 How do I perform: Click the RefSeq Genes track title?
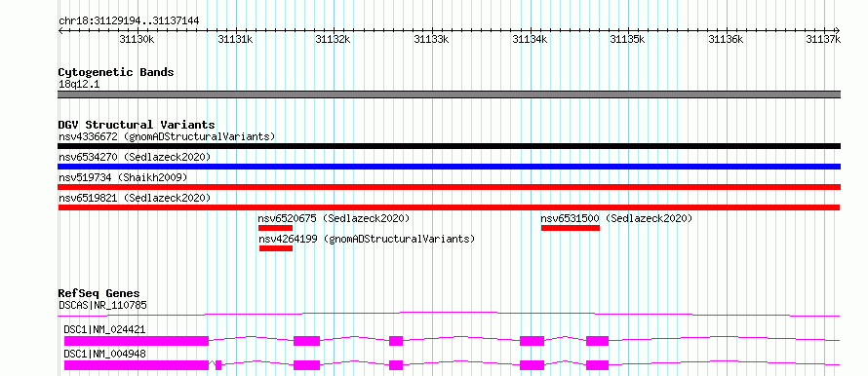pyautogui.click(x=99, y=293)
